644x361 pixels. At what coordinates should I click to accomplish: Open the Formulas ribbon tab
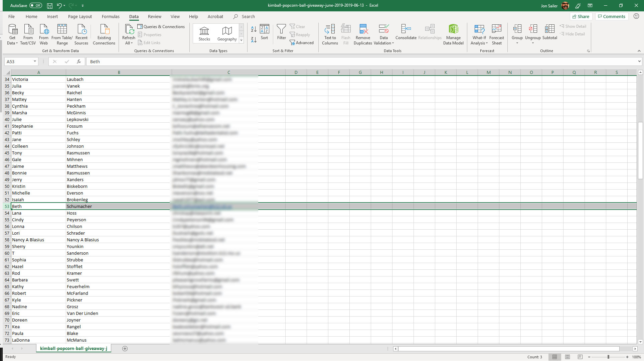tap(111, 16)
